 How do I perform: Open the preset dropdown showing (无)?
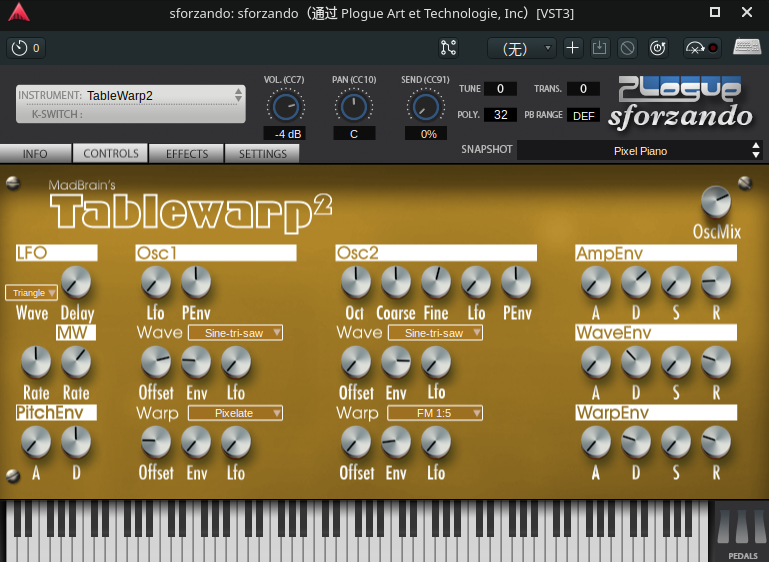point(522,48)
